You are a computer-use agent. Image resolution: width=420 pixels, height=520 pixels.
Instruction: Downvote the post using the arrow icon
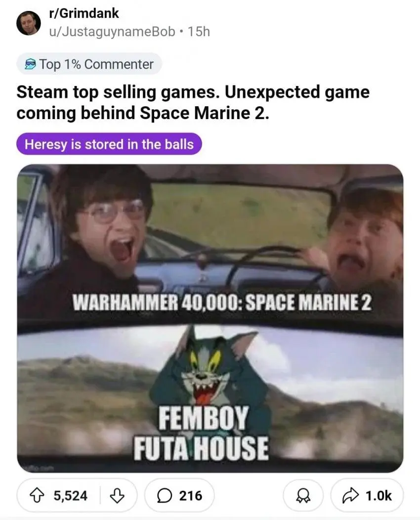[x=117, y=496]
